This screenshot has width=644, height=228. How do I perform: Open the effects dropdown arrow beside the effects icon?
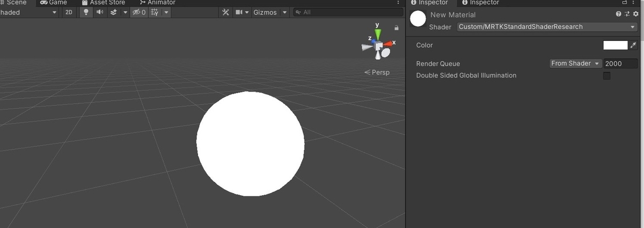pyautogui.click(x=125, y=12)
